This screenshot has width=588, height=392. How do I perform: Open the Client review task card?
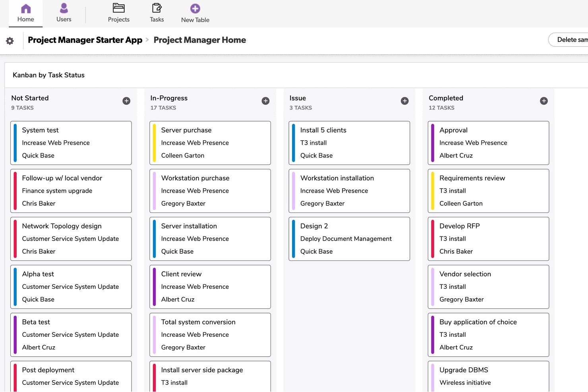click(x=210, y=287)
